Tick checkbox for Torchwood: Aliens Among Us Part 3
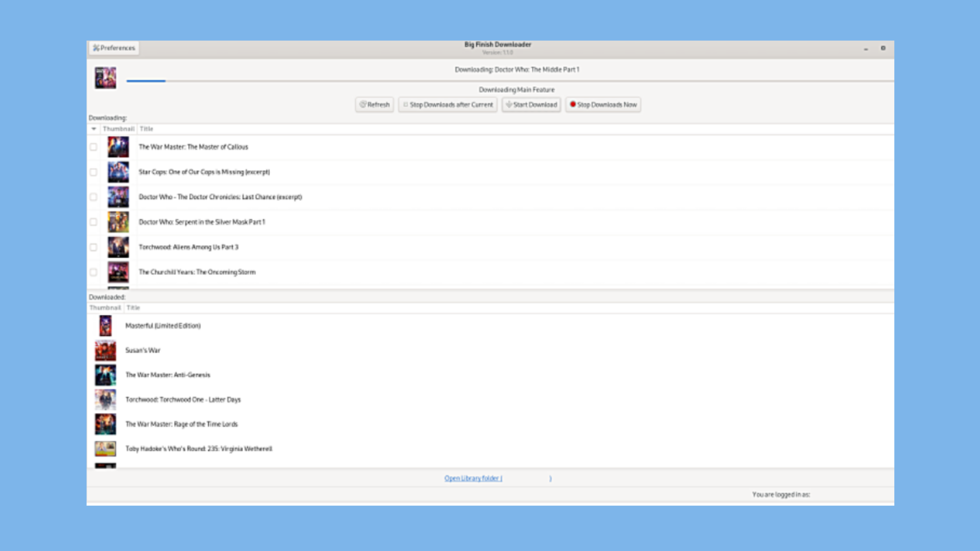The height and width of the screenshot is (551, 980). [93, 247]
